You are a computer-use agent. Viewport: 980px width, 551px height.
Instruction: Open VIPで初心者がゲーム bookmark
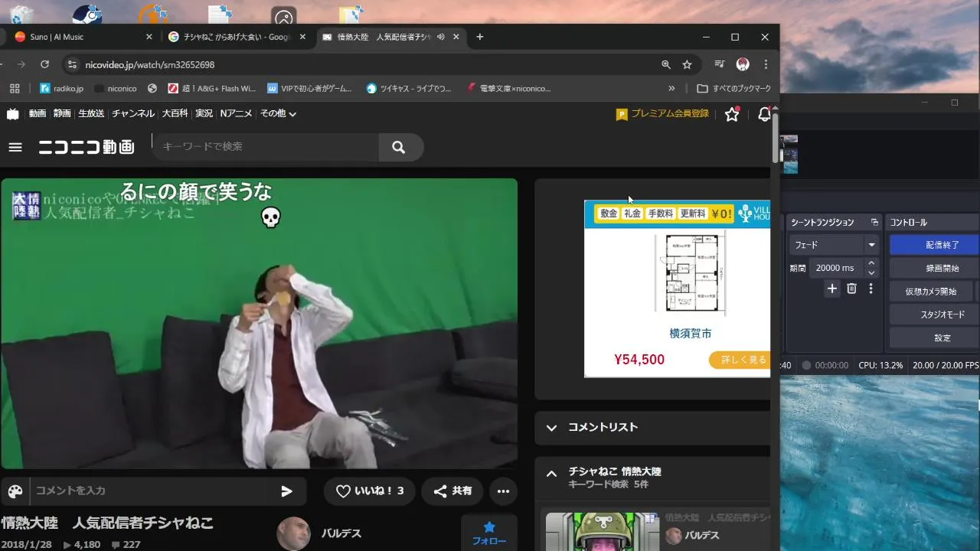309,88
